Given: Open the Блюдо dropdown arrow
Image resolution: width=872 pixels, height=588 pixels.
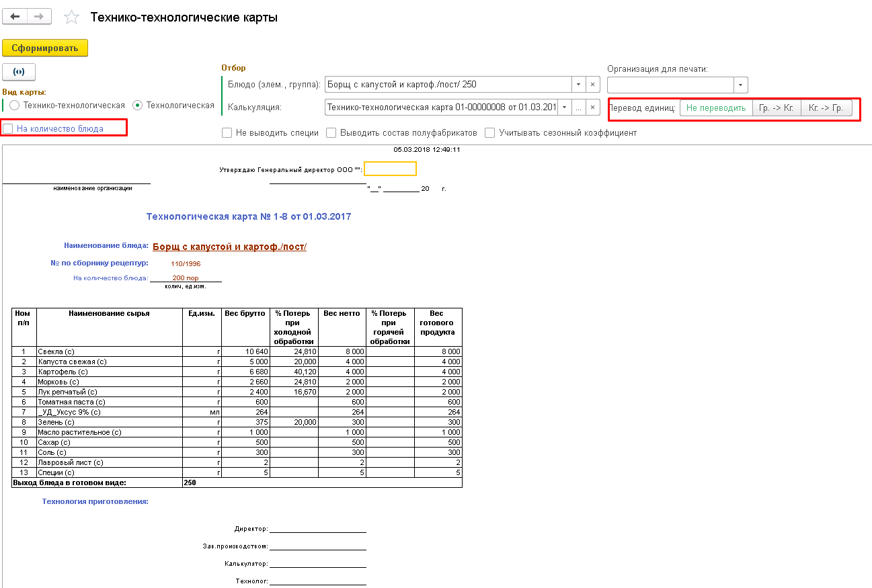Looking at the screenshot, I should click(x=579, y=85).
